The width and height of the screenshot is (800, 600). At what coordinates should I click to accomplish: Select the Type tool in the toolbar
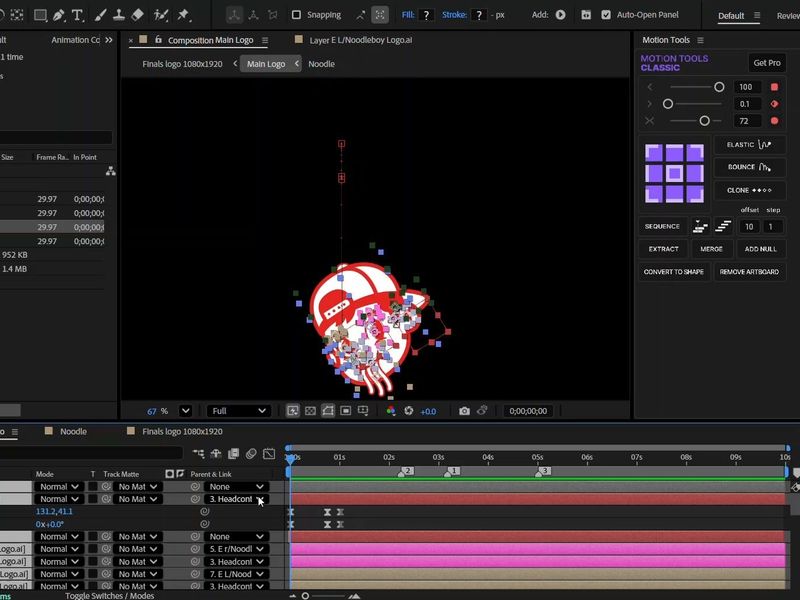77,15
